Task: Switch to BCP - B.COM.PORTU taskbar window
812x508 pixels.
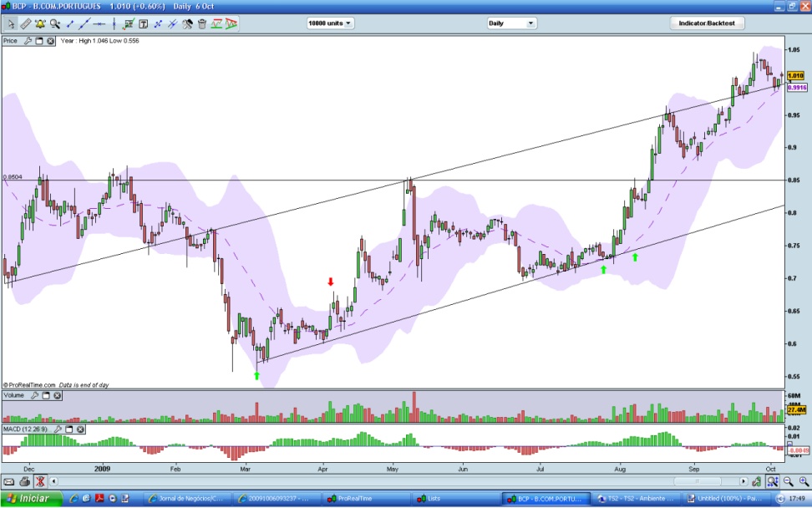Action: (546, 499)
